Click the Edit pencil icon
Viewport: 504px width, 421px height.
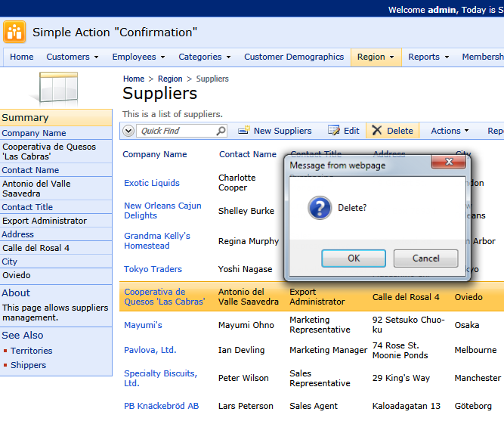[334, 130]
